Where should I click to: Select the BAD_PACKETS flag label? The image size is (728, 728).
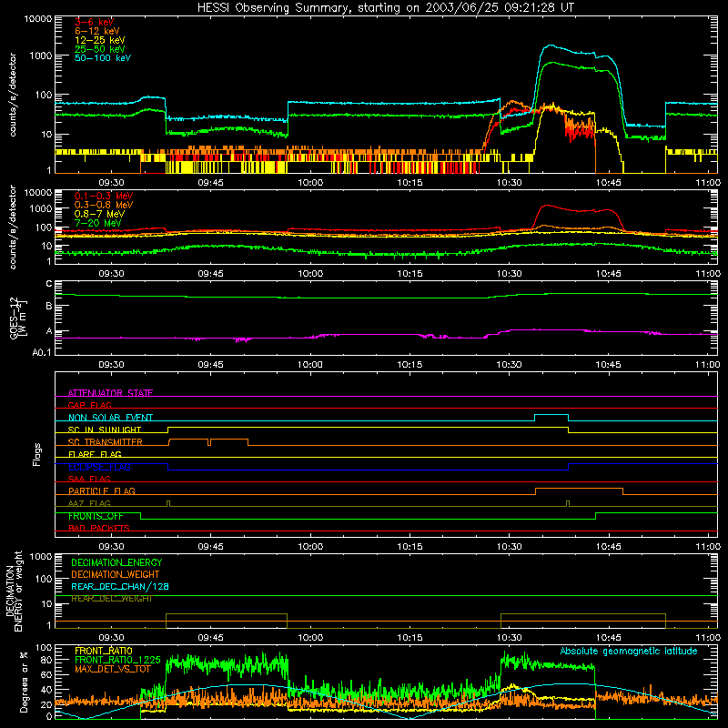99,528
